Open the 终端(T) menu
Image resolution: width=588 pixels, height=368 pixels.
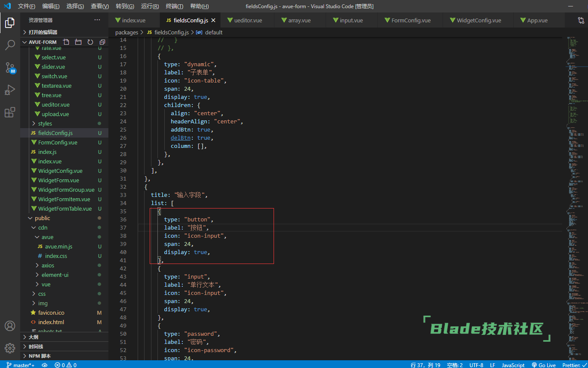tap(174, 6)
